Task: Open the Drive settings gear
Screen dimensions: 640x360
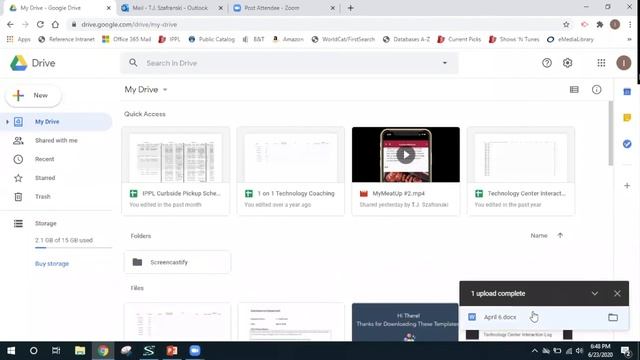Action: 567,63
